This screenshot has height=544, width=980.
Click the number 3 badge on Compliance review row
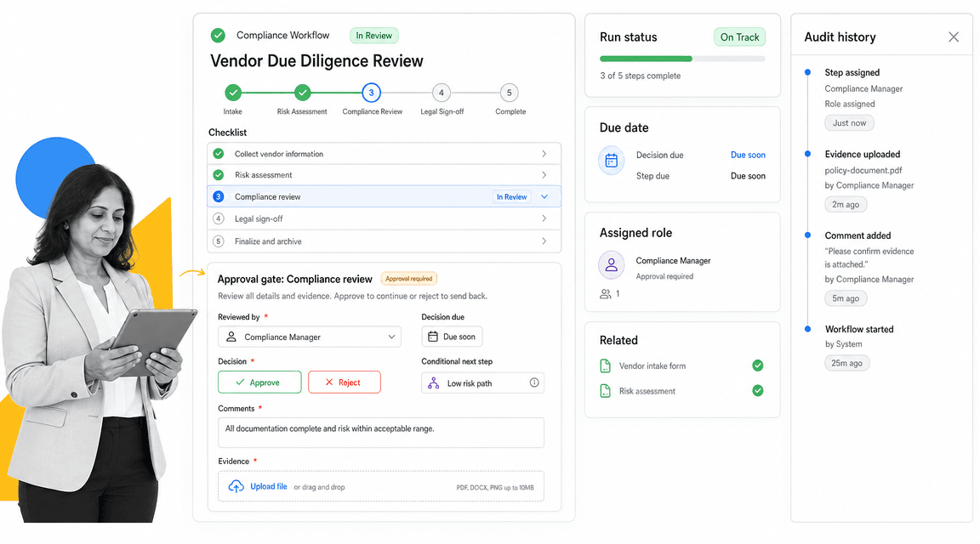point(218,196)
